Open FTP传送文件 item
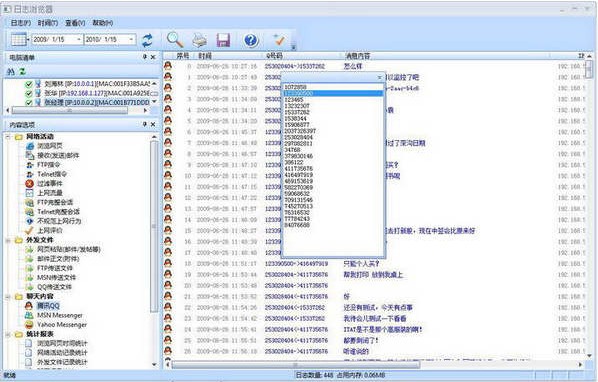 [x=49, y=268]
